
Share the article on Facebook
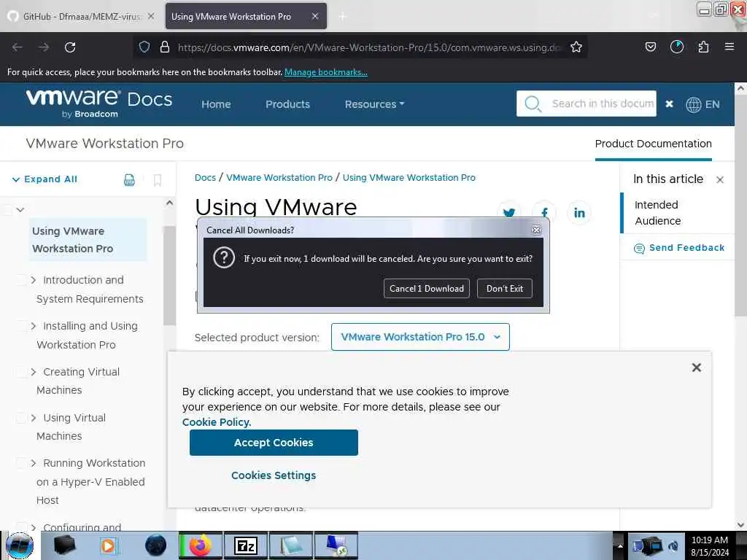pyautogui.click(x=544, y=212)
